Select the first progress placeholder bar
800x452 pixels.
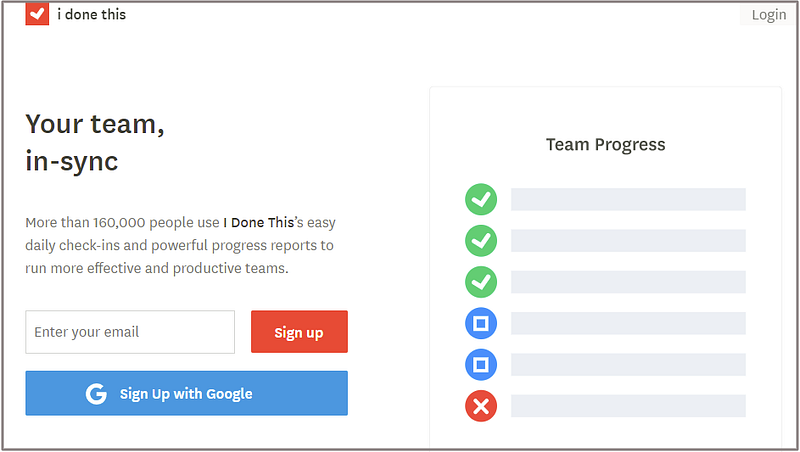tap(628, 199)
